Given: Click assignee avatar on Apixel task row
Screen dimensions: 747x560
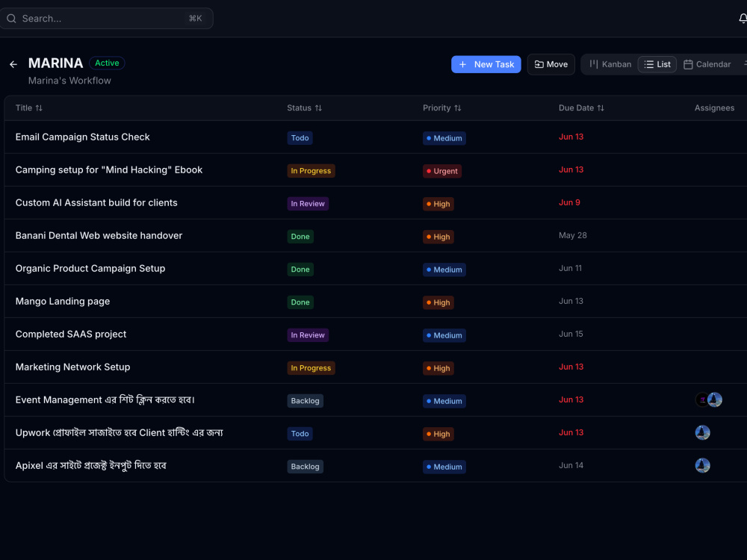Looking at the screenshot, I should tap(702, 465).
